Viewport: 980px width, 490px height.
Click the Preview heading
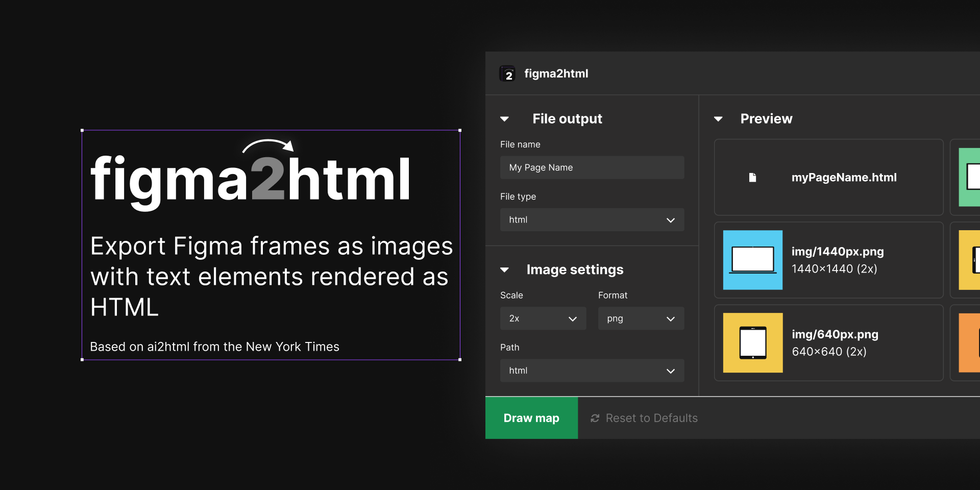click(x=766, y=119)
